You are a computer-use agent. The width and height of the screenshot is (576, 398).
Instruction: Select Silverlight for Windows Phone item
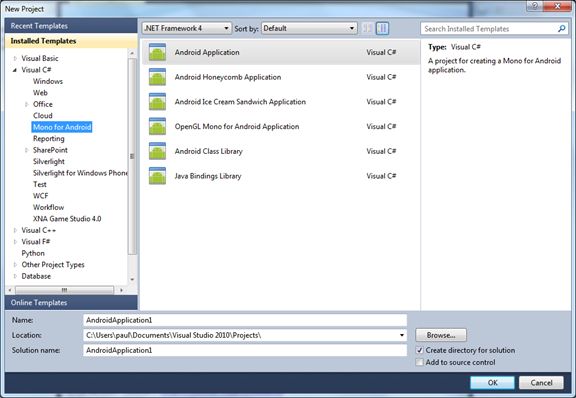80,173
